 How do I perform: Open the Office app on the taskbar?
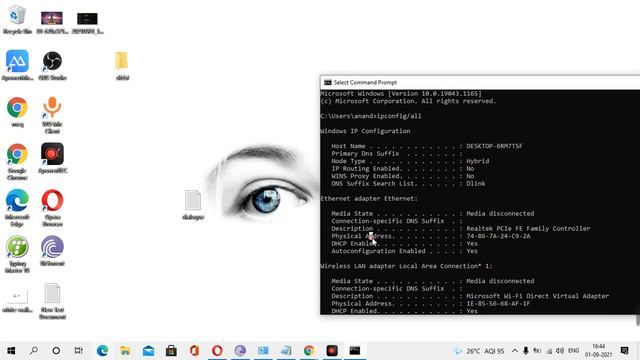194,351
